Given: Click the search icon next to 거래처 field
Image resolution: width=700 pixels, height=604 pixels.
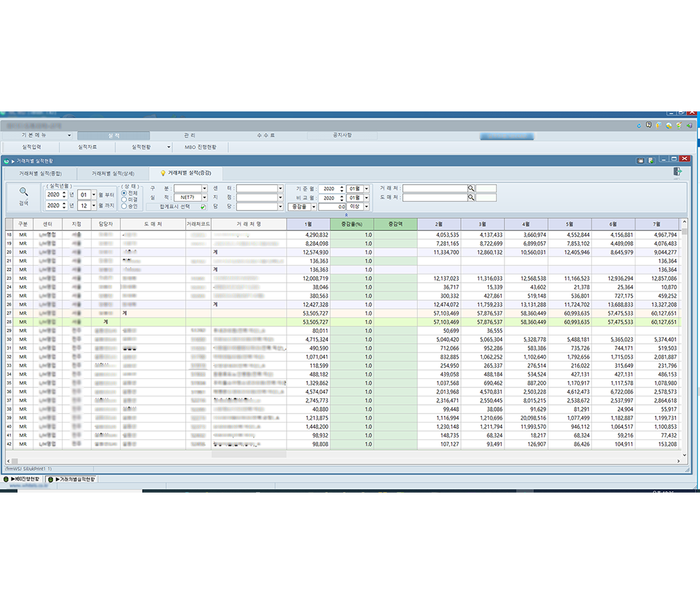Looking at the screenshot, I should pyautogui.click(x=471, y=188).
